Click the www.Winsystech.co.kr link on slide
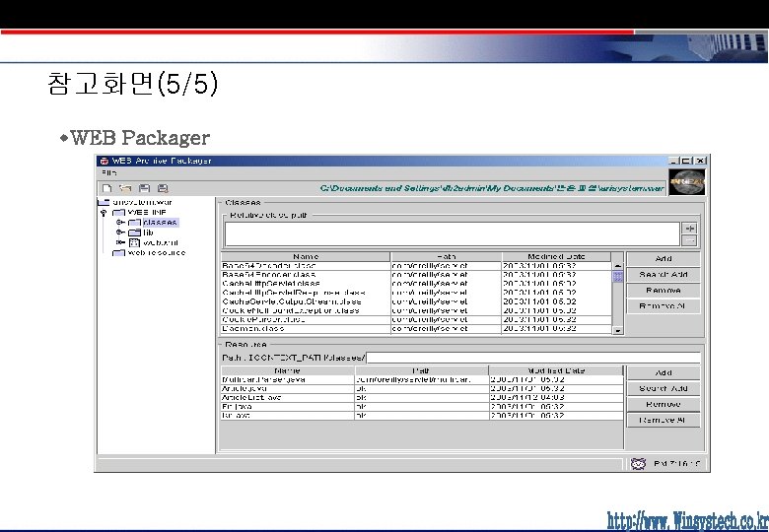Screen dimensions: 769x532 pyautogui.click(x=687, y=520)
